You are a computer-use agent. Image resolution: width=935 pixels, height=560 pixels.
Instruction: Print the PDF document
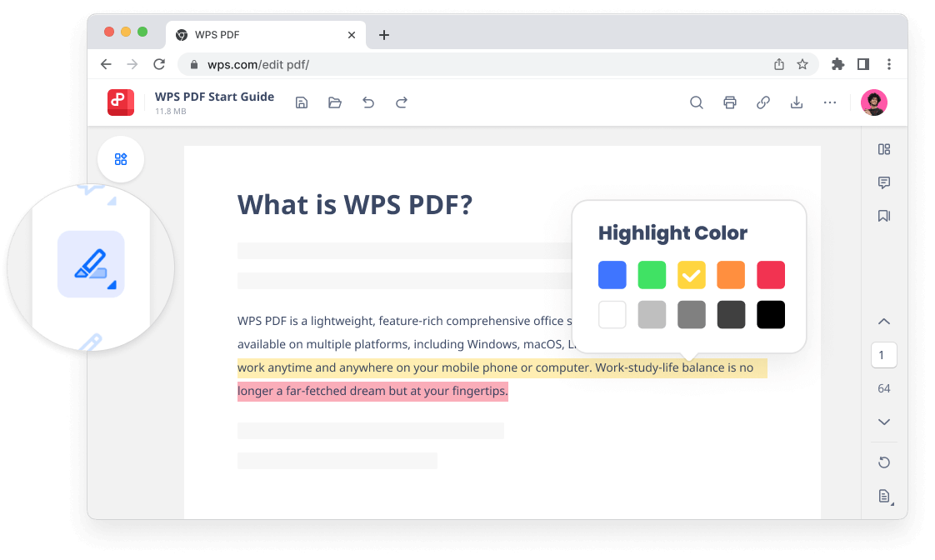pos(729,102)
